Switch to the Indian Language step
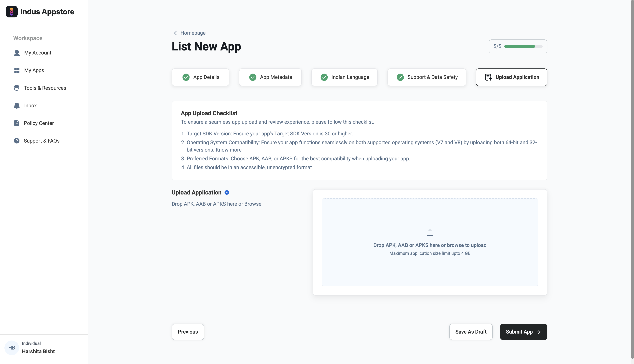This screenshot has height=364, width=634. tap(344, 77)
